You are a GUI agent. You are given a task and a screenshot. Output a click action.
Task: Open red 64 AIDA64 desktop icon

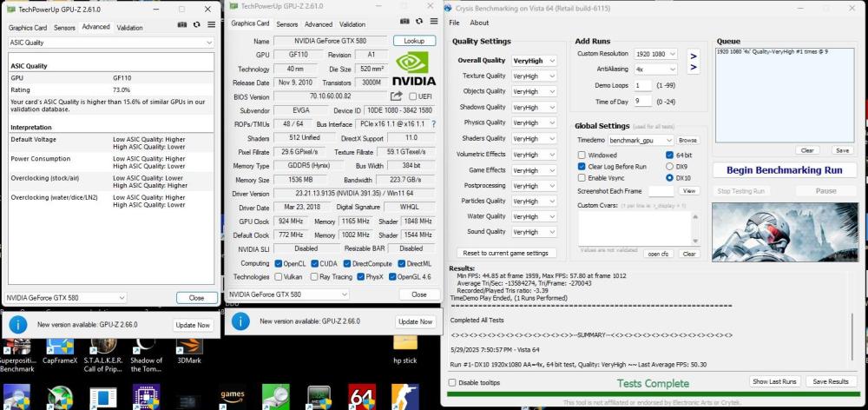pos(363,397)
